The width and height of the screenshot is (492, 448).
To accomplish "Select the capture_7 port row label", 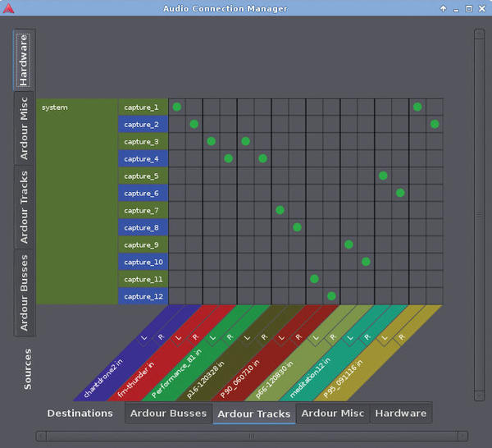I will tap(143, 210).
